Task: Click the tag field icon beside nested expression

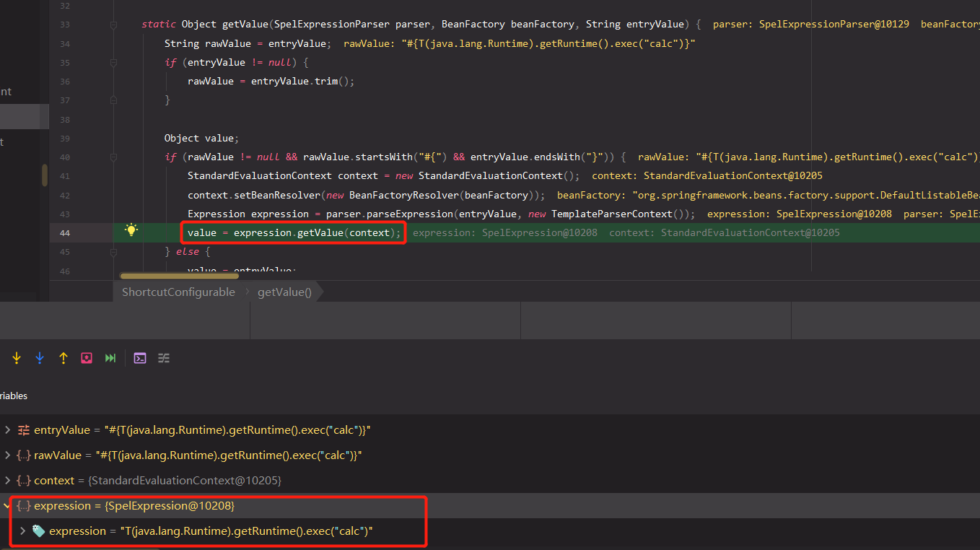Action: [38, 531]
